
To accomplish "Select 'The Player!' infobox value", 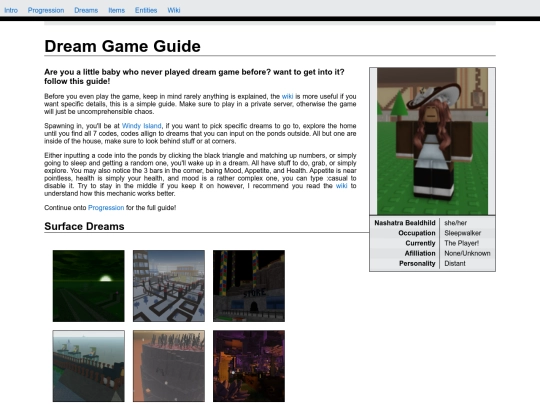I will click(x=461, y=243).
